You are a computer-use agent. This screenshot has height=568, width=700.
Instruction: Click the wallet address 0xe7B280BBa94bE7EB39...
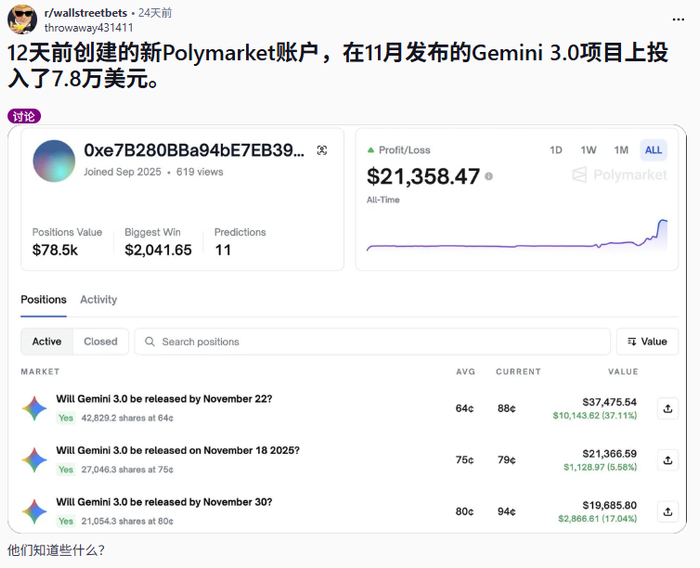coord(194,150)
